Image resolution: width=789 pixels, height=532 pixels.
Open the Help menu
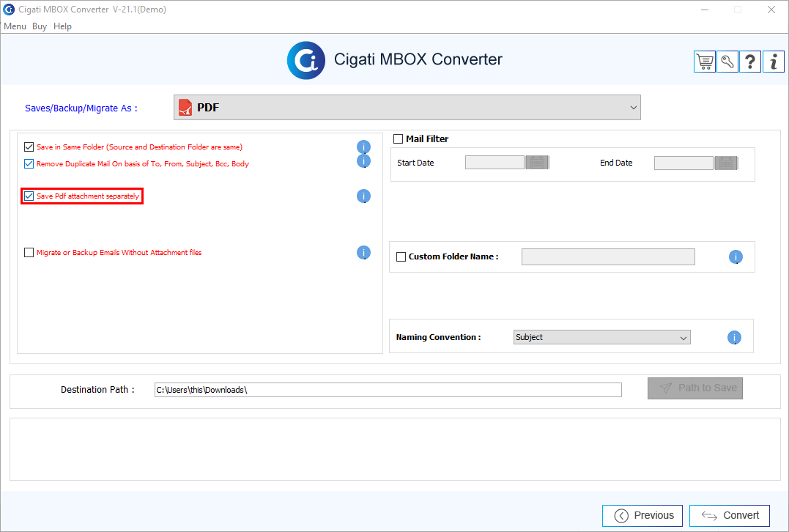62,26
